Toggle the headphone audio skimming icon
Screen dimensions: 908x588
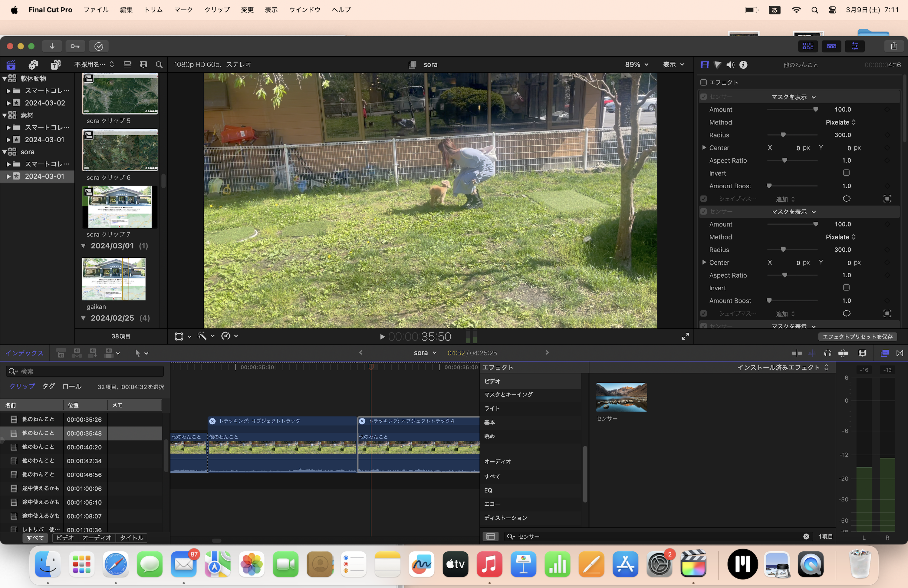[x=827, y=353]
